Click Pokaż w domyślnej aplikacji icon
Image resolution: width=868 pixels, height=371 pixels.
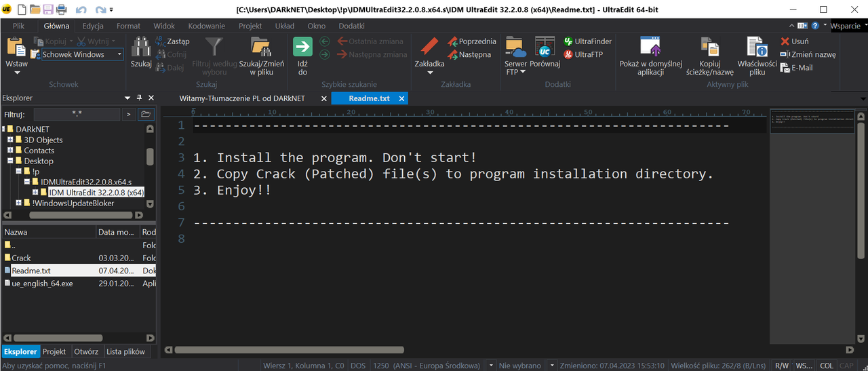650,47
